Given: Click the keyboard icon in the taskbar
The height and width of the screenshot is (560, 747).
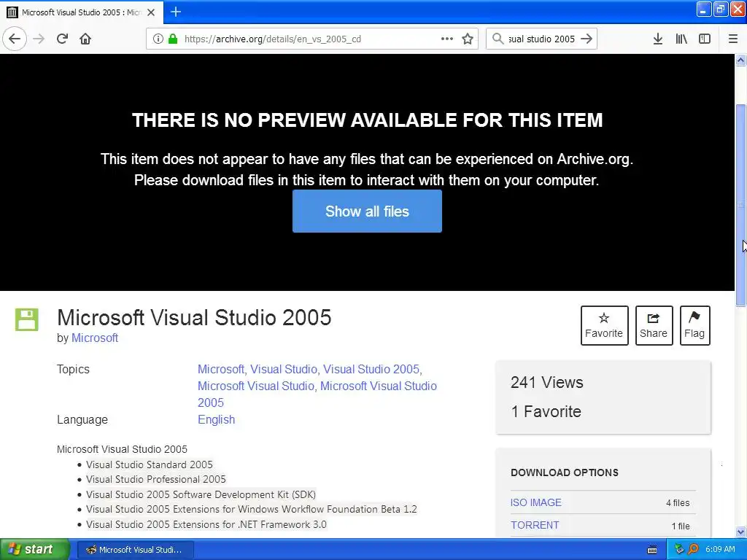Looking at the screenshot, I should coord(651,550).
